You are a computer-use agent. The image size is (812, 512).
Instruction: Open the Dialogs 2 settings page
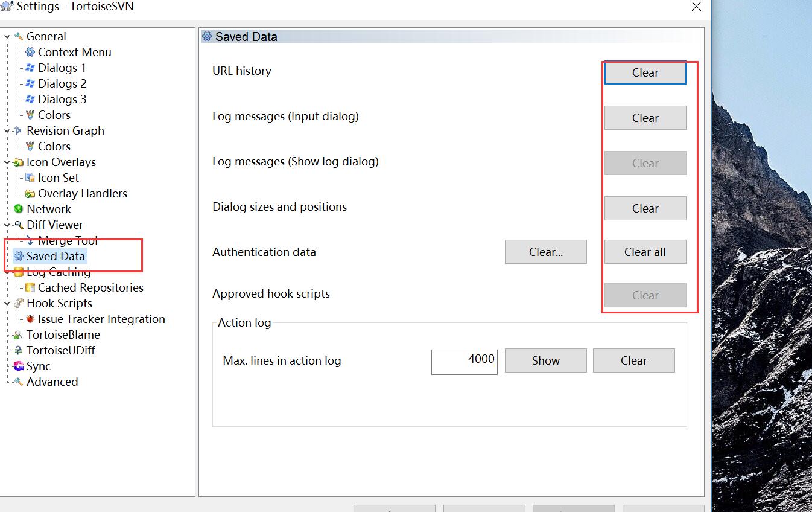pos(62,84)
